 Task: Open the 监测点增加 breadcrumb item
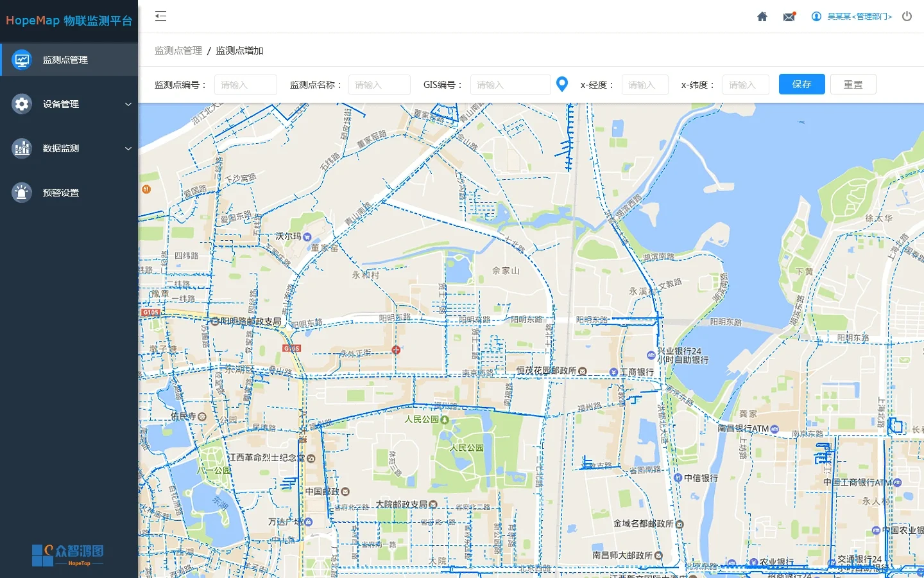click(x=238, y=50)
